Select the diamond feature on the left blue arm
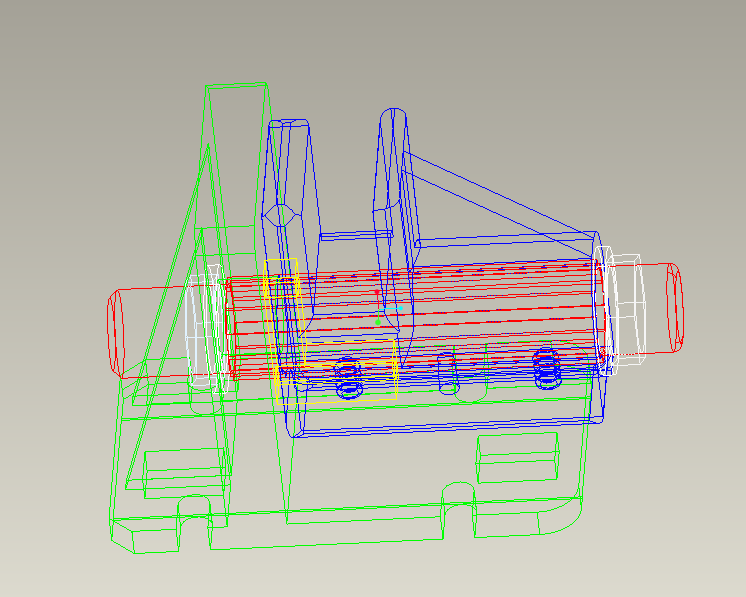Screen dimensions: 746x597 pos(282,215)
